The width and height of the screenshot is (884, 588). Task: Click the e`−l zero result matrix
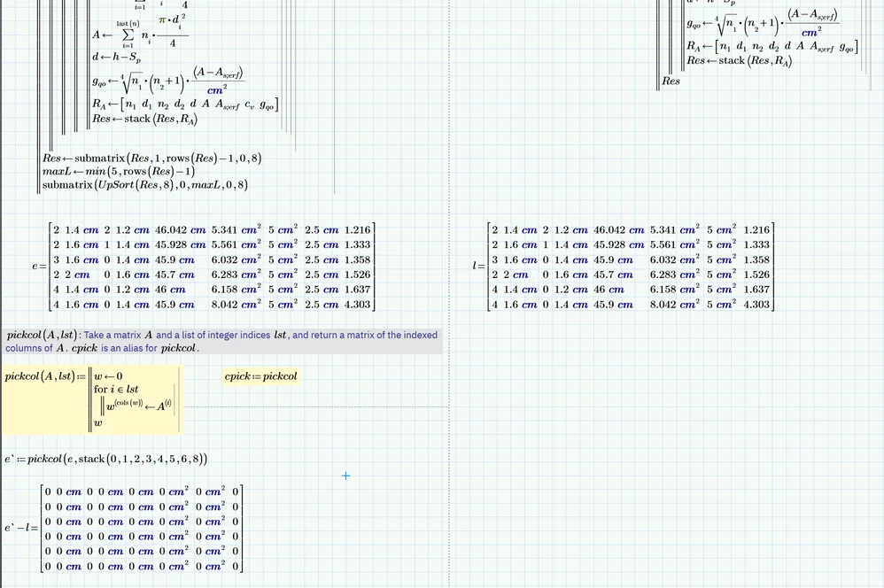pyautogui.click(x=123, y=529)
